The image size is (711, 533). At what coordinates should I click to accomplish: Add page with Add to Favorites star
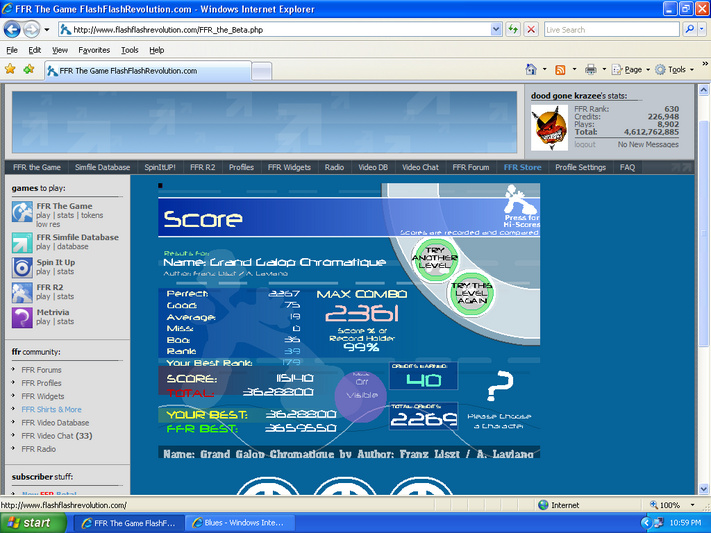(x=29, y=69)
